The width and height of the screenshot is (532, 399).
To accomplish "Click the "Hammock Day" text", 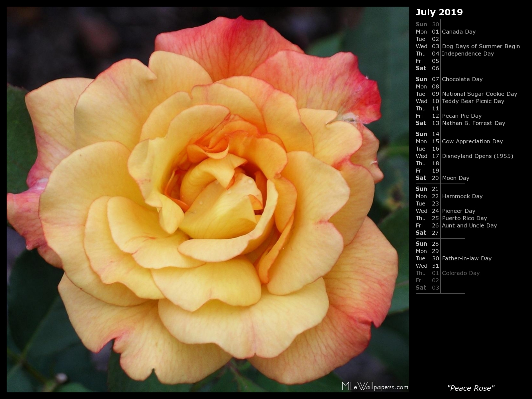I will click(462, 196).
